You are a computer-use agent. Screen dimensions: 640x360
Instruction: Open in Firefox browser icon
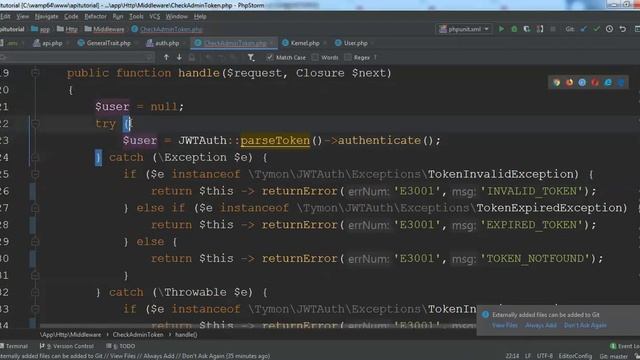569,82
